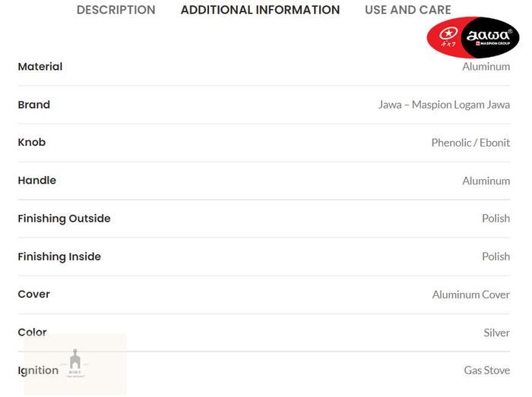Click the Handle row label
The height and width of the screenshot is (397, 532).
[37, 181]
